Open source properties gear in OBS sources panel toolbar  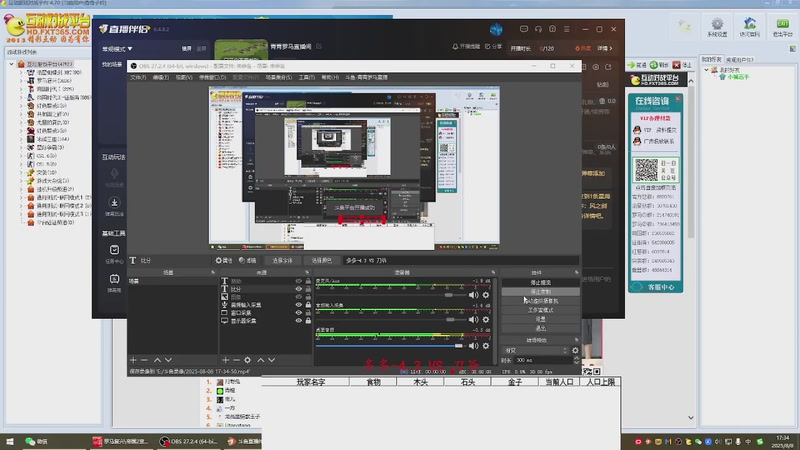(247, 360)
